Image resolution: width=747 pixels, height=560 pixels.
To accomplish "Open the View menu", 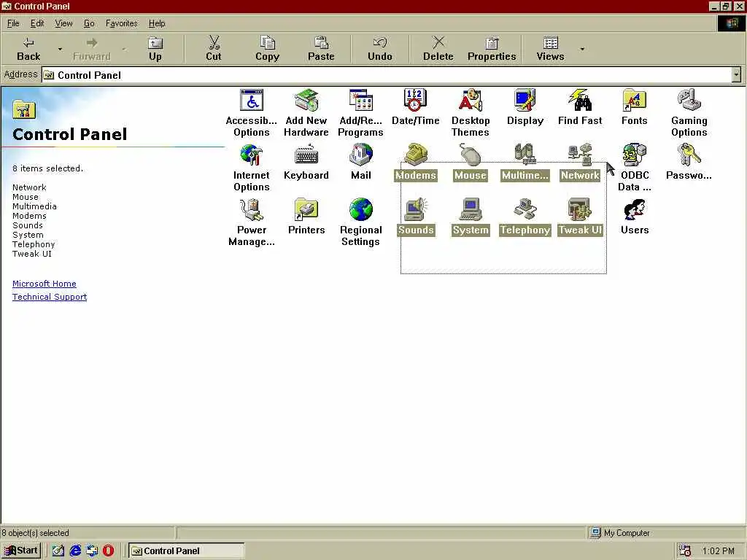I will 63,23.
